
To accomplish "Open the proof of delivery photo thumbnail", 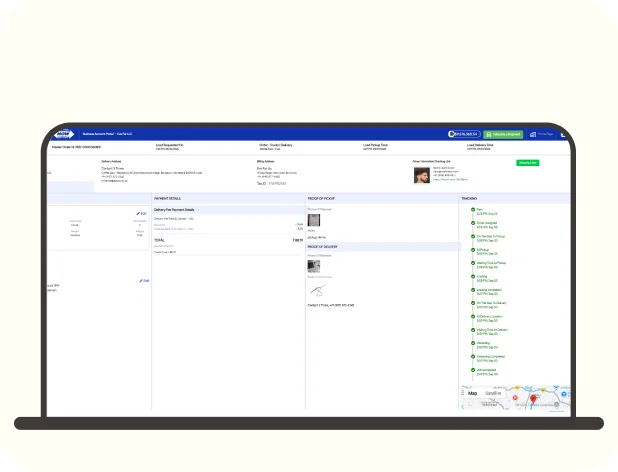I will (314, 266).
